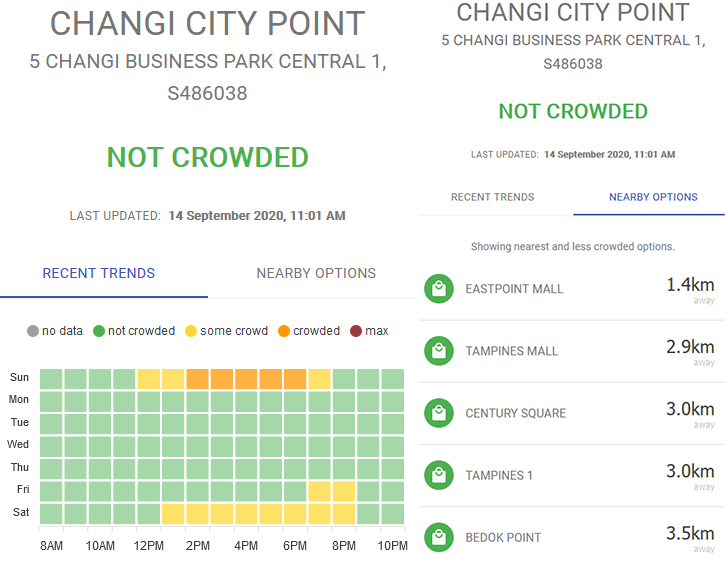Open the BEDOK POINT nearby option

tap(572, 536)
